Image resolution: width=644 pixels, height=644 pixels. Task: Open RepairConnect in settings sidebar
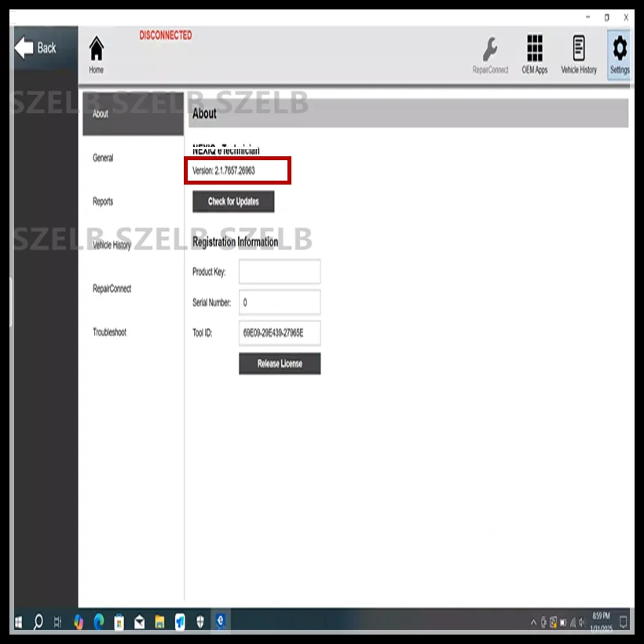click(x=112, y=289)
